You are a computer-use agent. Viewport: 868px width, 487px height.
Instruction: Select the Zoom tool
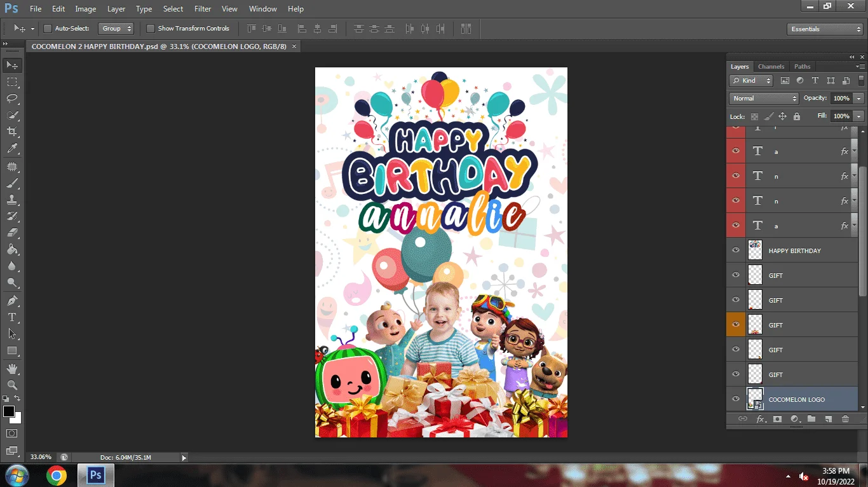point(12,385)
